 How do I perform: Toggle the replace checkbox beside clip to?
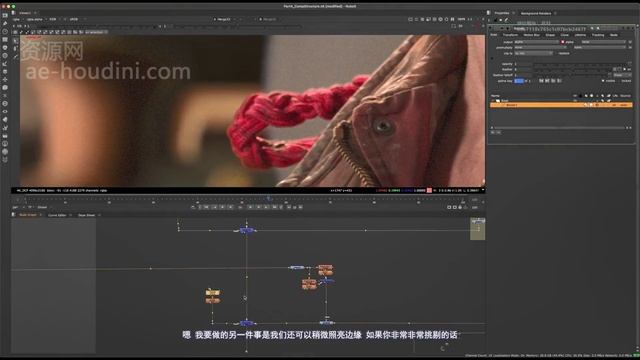click(x=556, y=53)
